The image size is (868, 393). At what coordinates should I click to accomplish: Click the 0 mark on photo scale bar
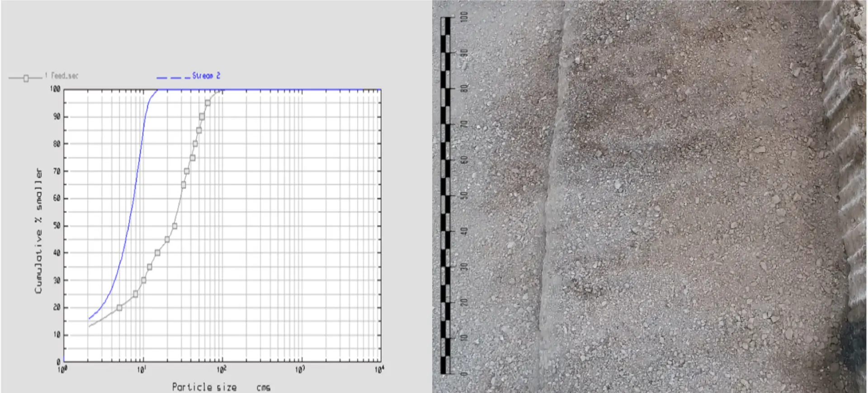(464, 374)
